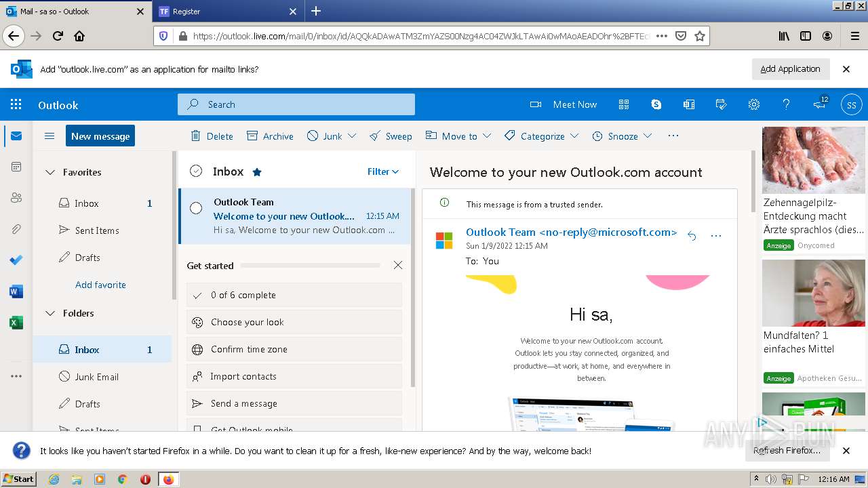Toggle the navigation pane hamburger icon
The width and height of the screenshot is (868, 488).
pos(50,136)
